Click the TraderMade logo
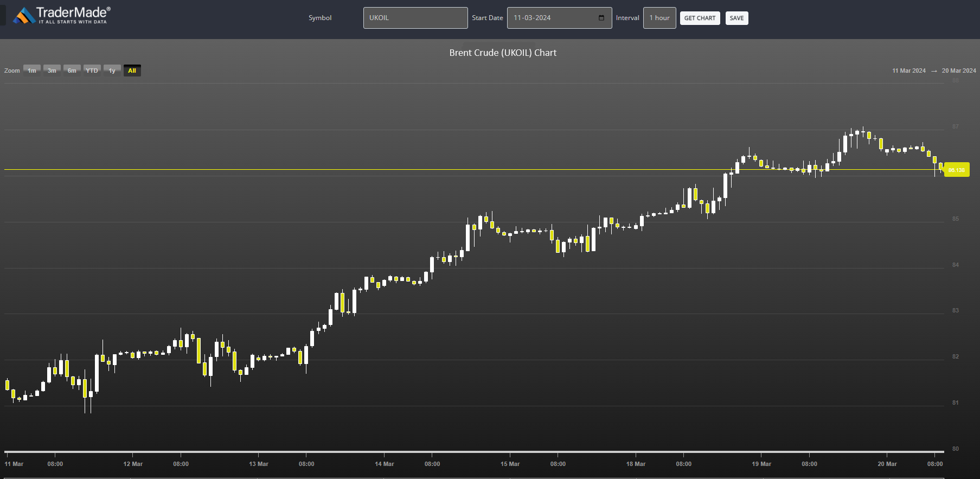 pyautogui.click(x=61, y=15)
